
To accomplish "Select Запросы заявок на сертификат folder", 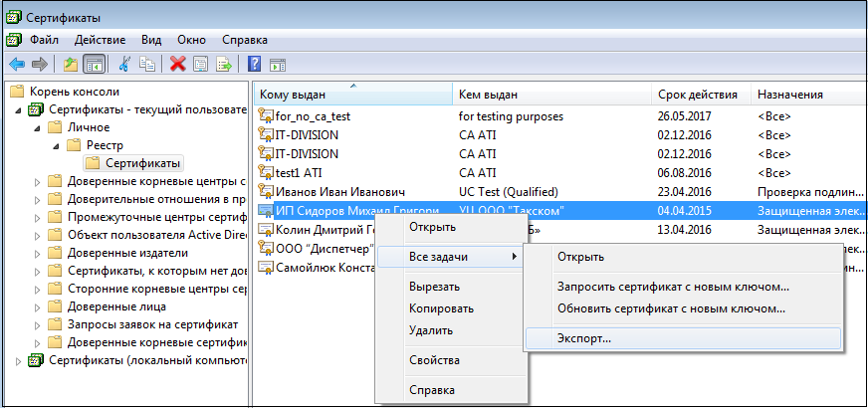I will coord(152,324).
